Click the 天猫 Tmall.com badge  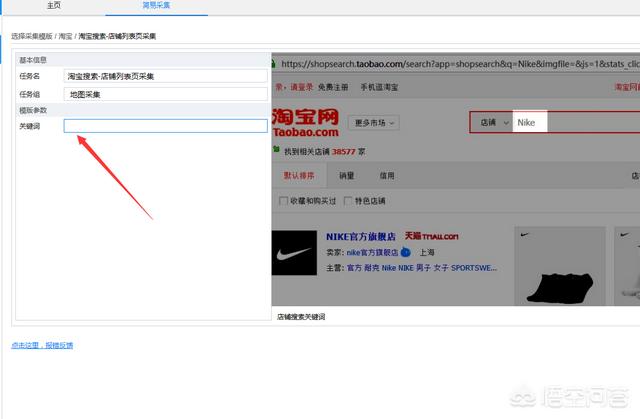click(431, 236)
